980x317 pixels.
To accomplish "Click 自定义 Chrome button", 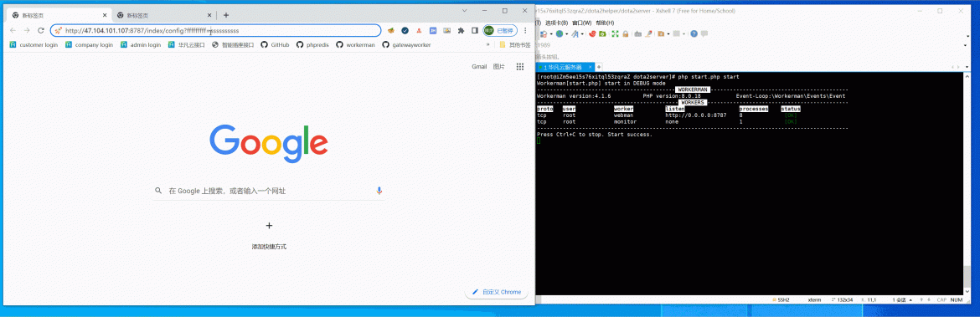I will pos(497,291).
